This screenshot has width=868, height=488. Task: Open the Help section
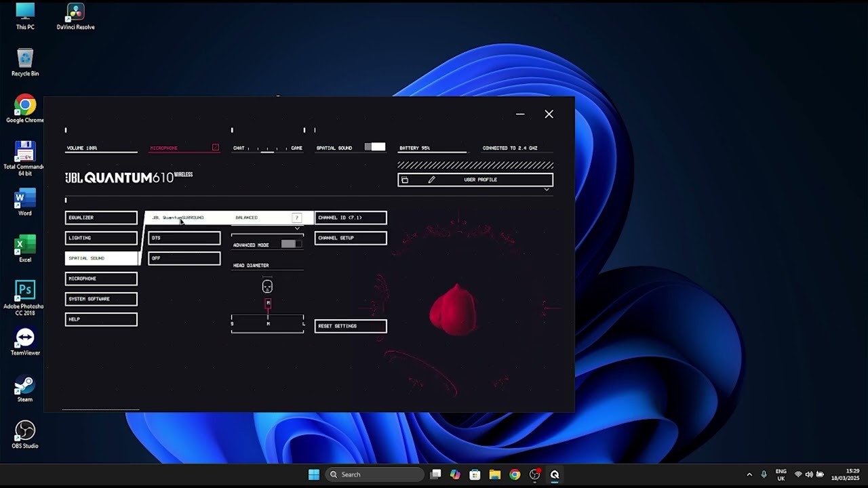(101, 319)
